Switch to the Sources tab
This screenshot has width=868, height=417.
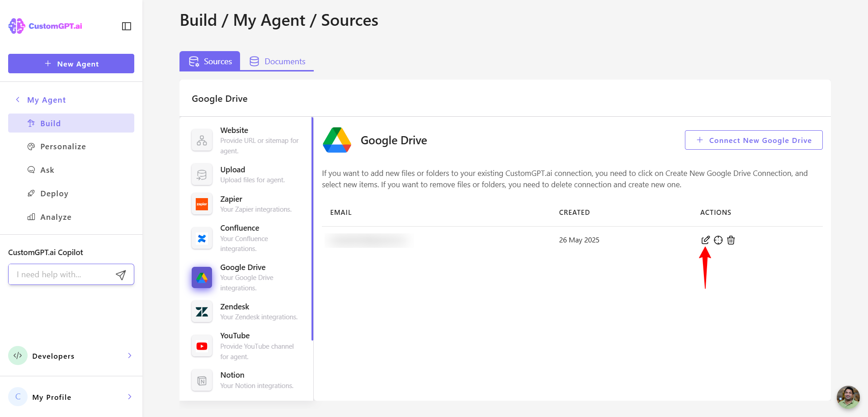click(x=210, y=61)
